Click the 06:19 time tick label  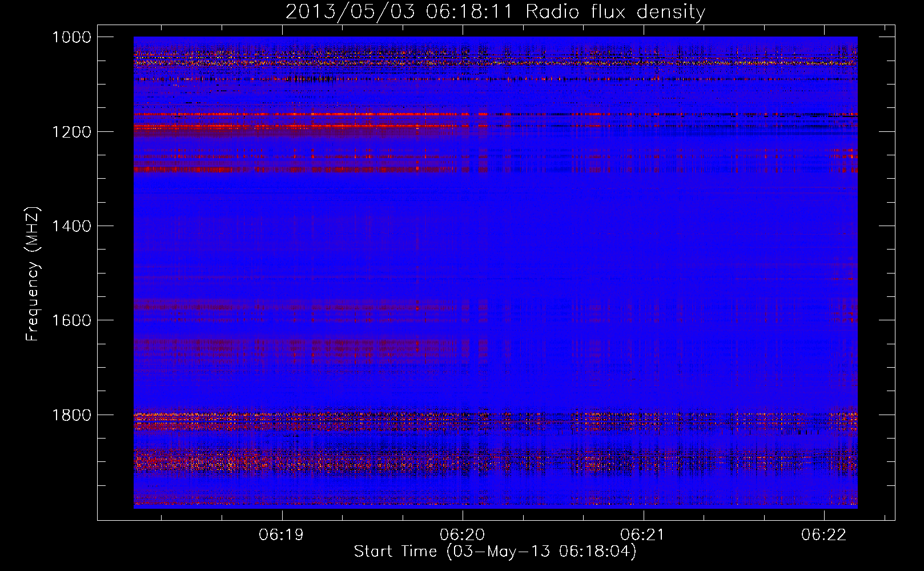tap(281, 535)
